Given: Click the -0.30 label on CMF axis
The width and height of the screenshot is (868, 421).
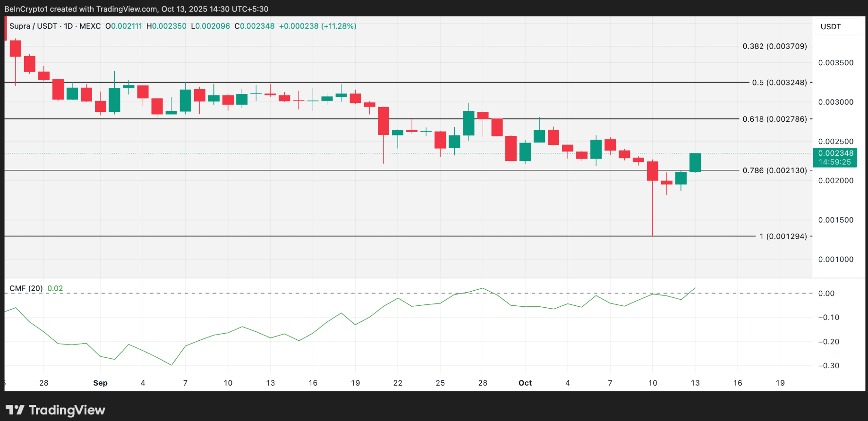Looking at the screenshot, I should click(828, 366).
